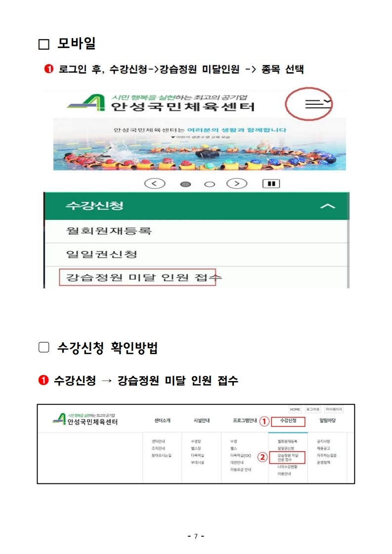Click the next slide arrow
Image resolution: width=392 pixels, height=554 pixels.
pos(236,184)
